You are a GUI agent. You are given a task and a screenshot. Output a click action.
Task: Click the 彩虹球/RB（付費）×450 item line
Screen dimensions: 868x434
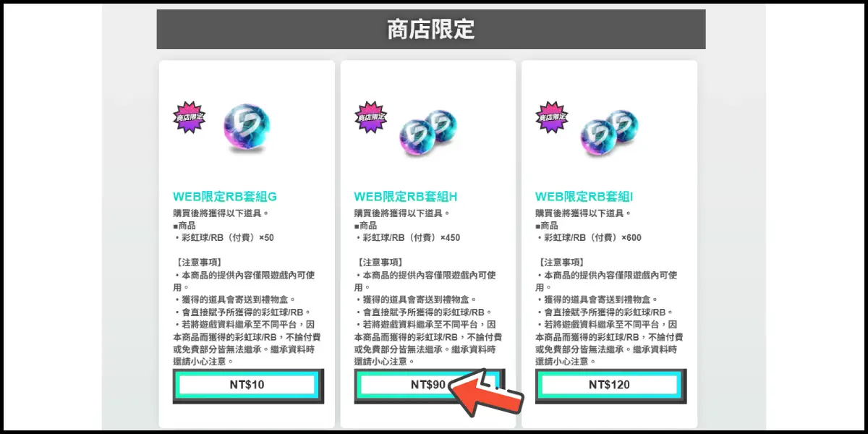coord(407,237)
